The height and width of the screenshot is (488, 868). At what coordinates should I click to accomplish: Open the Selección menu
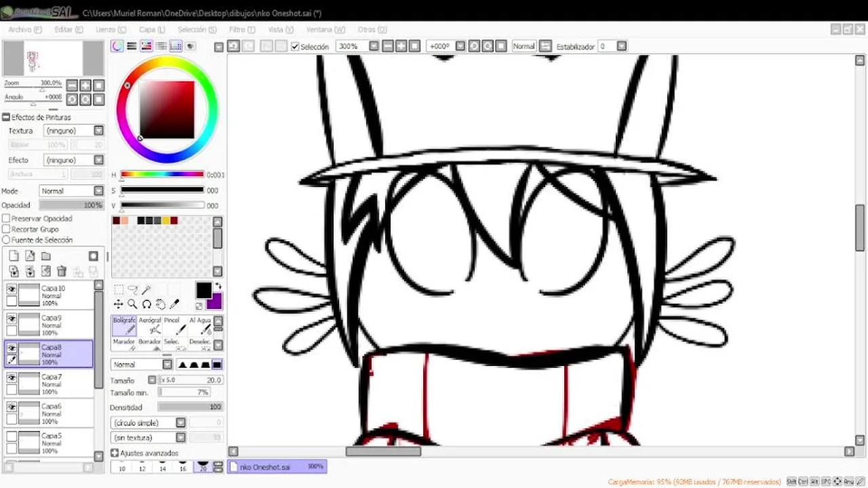click(x=197, y=30)
